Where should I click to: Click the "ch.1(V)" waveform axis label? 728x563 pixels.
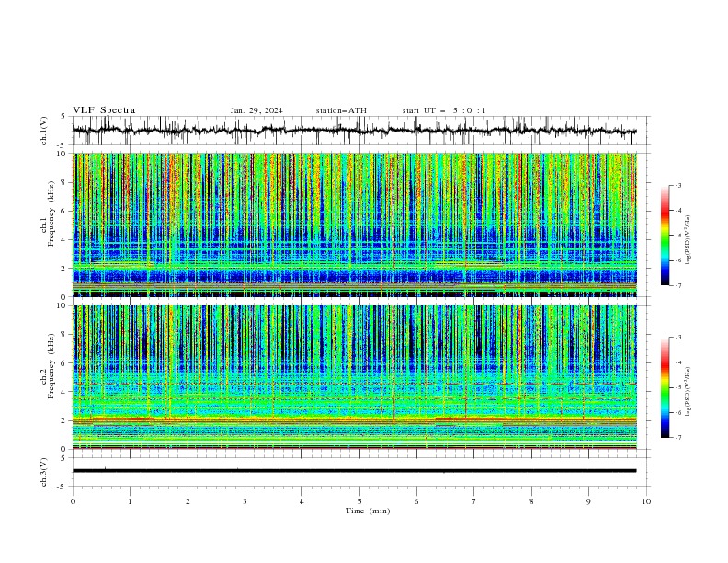click(x=44, y=131)
